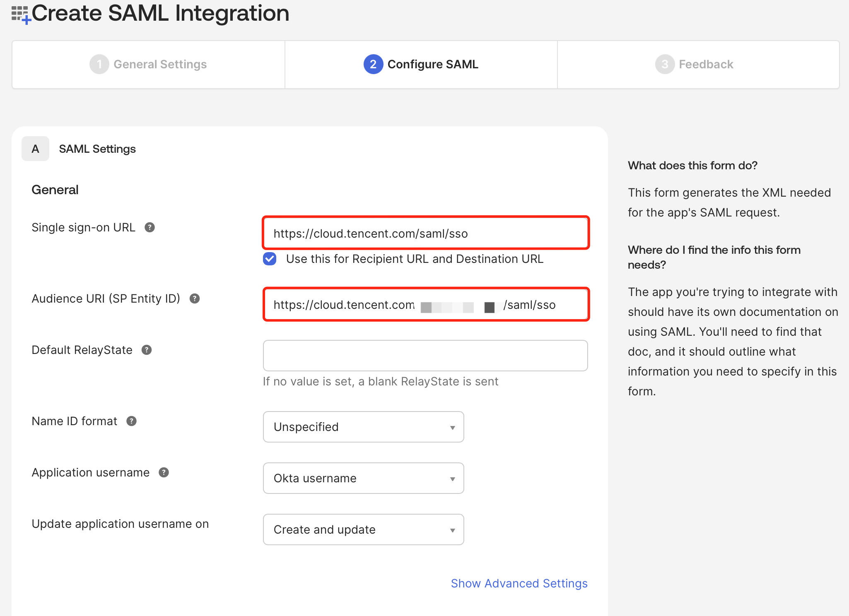Open help tooltip for Default RelayState

(147, 350)
